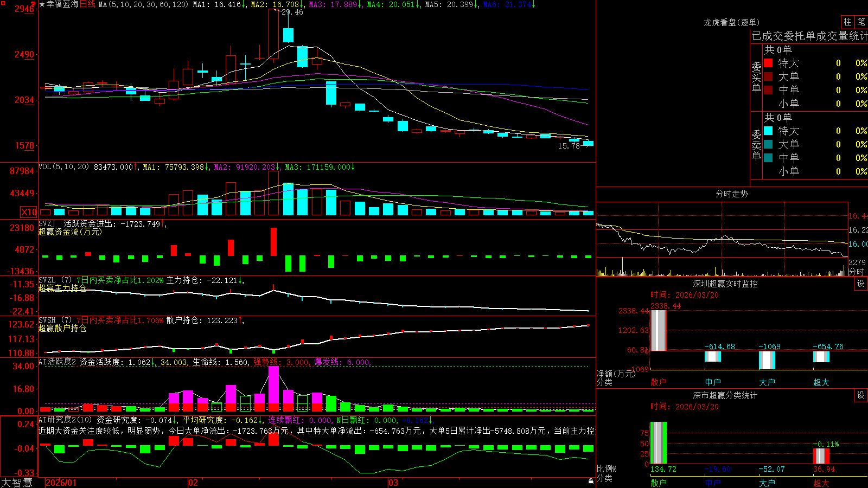Select 大户 category in 深市超赢分类统计
Screen dimensions: 868x488
767,483
